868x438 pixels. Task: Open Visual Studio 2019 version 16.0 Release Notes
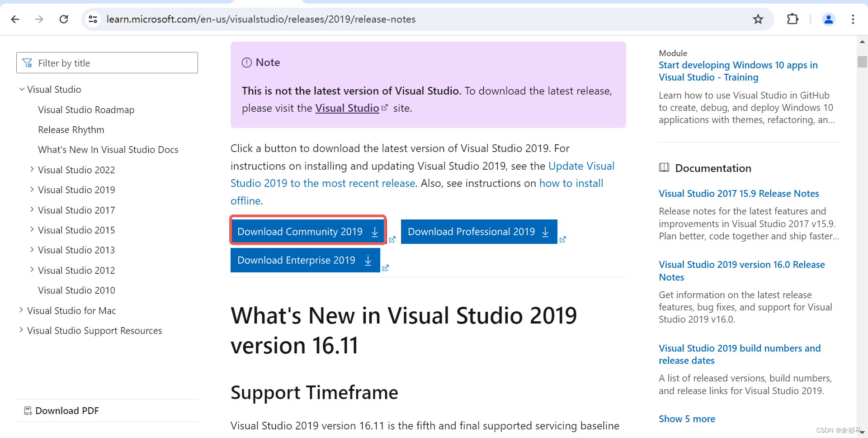pos(742,271)
